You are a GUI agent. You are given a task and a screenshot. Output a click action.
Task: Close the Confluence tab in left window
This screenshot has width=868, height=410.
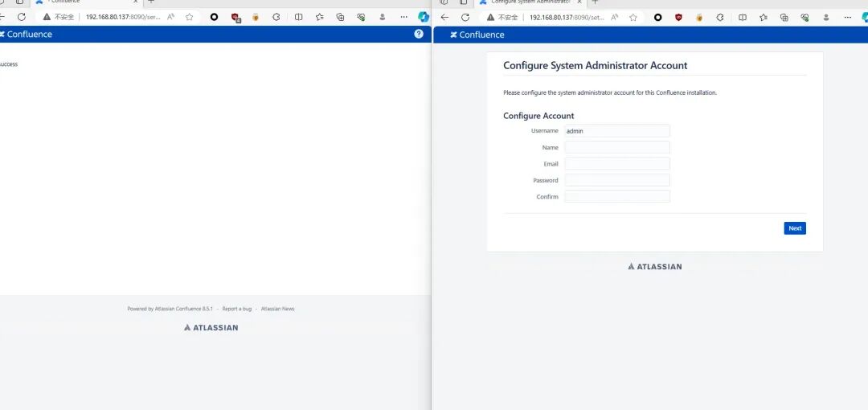pos(135,2)
